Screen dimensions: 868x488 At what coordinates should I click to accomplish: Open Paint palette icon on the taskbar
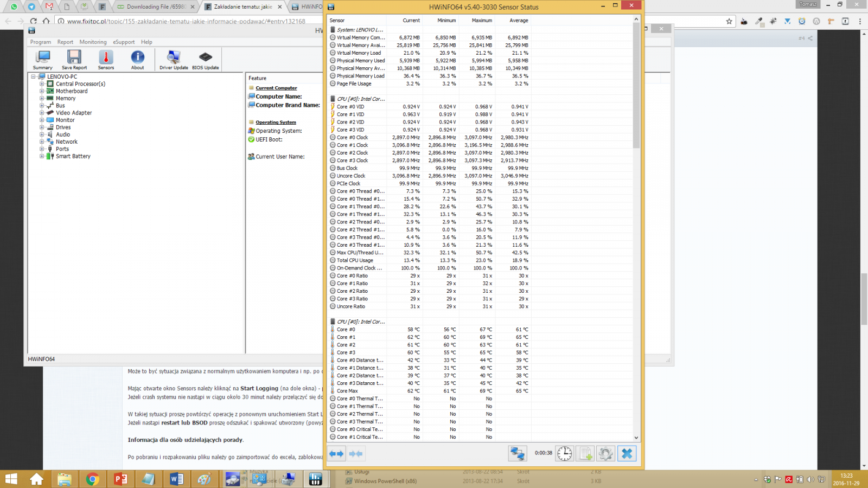(204, 479)
